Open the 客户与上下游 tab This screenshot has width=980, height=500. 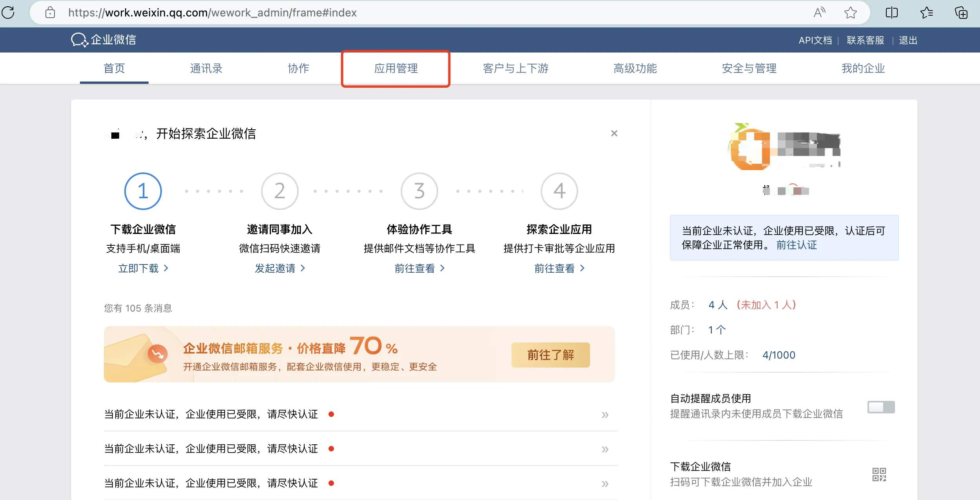pyautogui.click(x=515, y=68)
